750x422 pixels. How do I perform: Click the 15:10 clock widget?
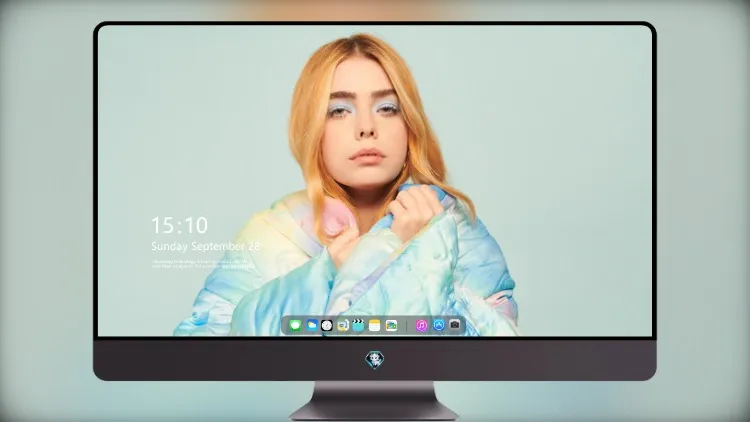[x=180, y=225]
